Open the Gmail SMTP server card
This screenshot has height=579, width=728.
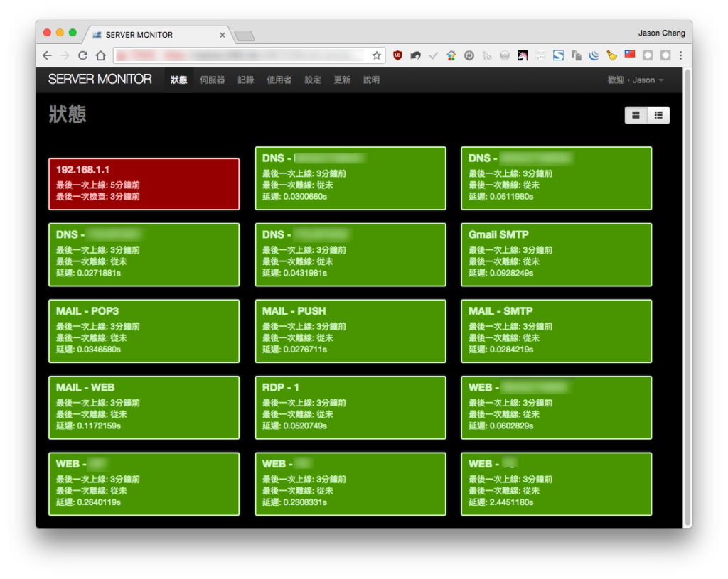coord(556,255)
